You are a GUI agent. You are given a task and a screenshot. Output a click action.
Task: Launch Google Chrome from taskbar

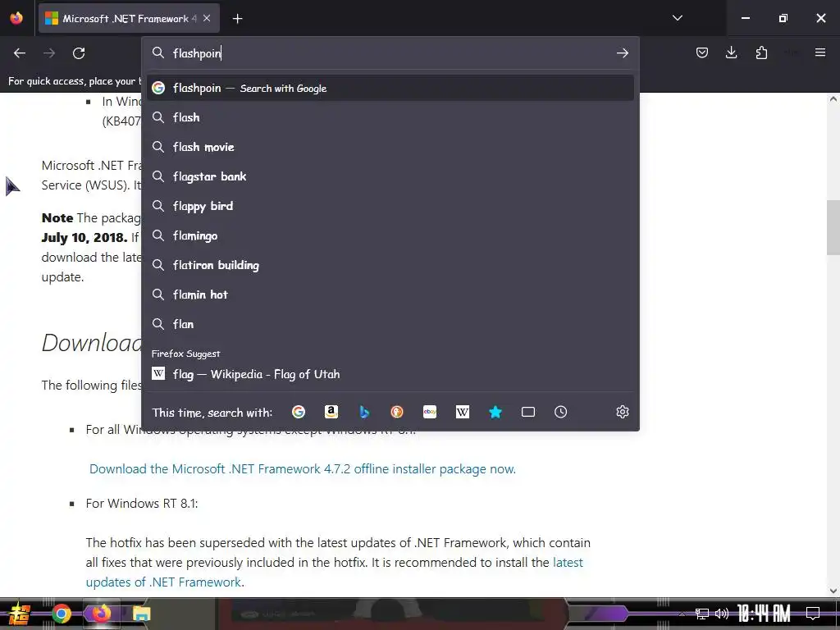(61, 614)
